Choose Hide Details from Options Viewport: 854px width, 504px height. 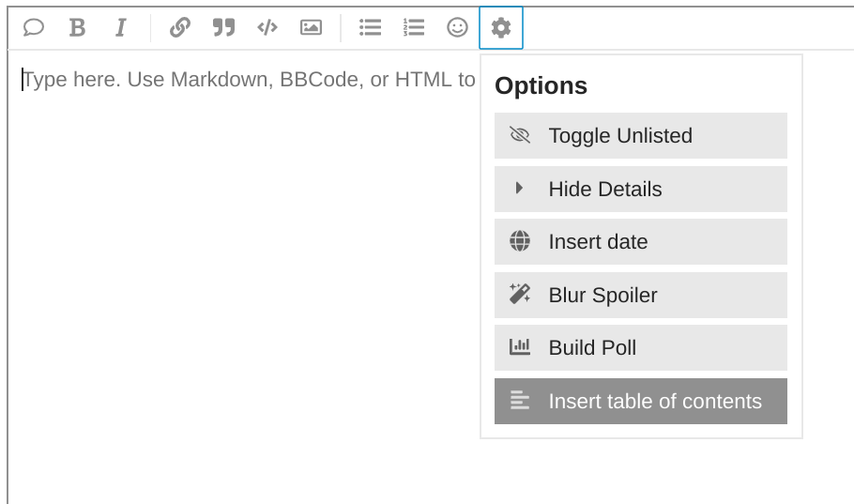(x=641, y=190)
